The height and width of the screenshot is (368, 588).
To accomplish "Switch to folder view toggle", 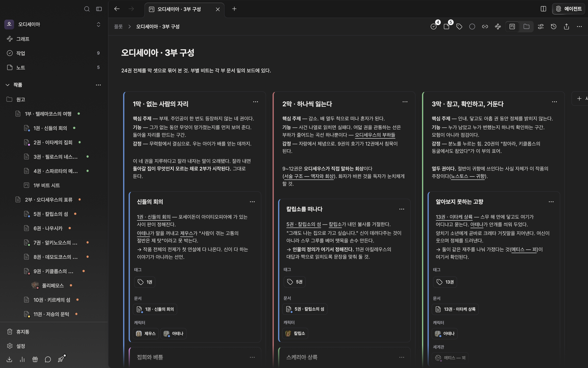I will [526, 26].
